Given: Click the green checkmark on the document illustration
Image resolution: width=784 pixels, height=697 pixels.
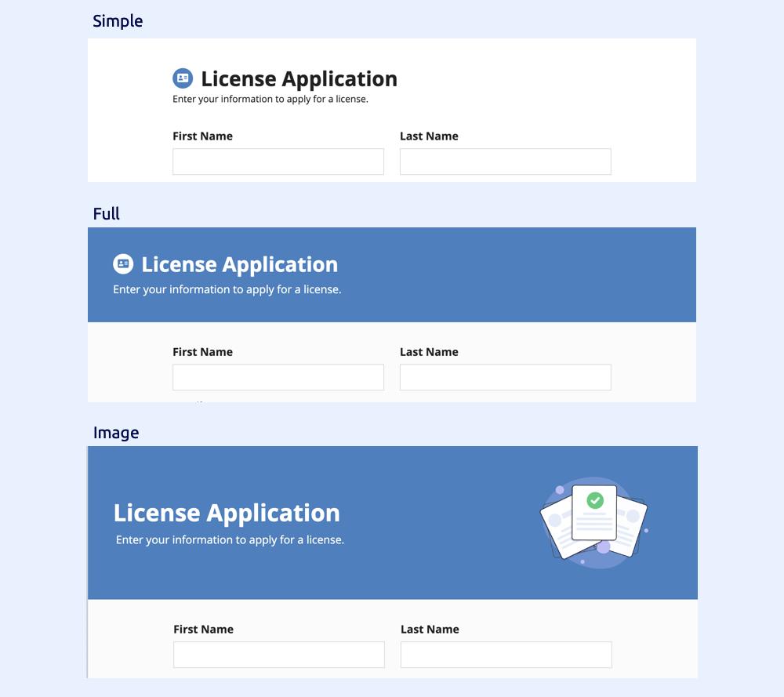Looking at the screenshot, I should pyautogui.click(x=595, y=500).
